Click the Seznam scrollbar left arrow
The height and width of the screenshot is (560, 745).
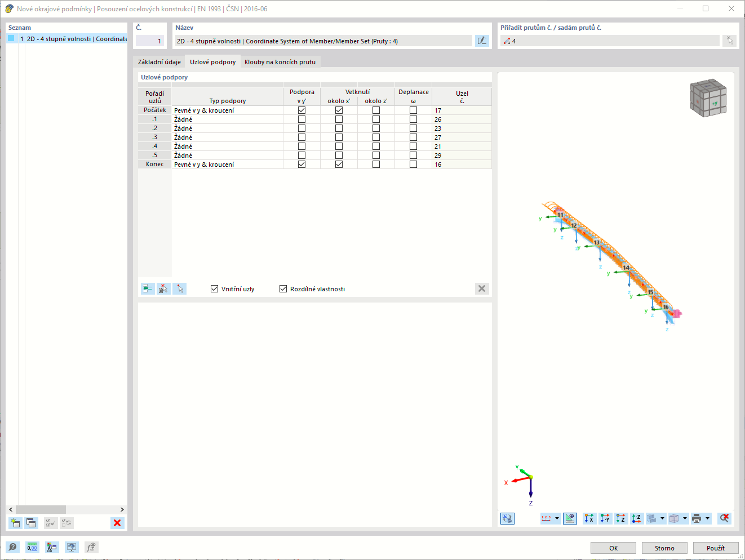(11, 509)
